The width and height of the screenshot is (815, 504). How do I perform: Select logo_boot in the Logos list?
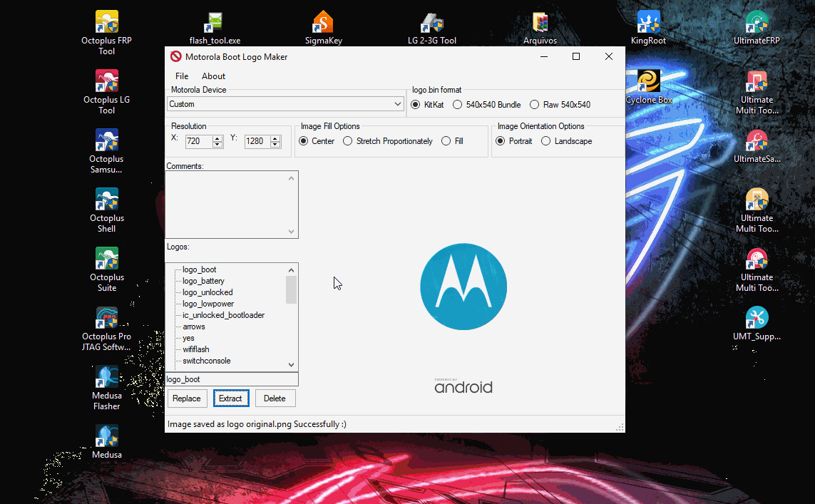coord(199,269)
